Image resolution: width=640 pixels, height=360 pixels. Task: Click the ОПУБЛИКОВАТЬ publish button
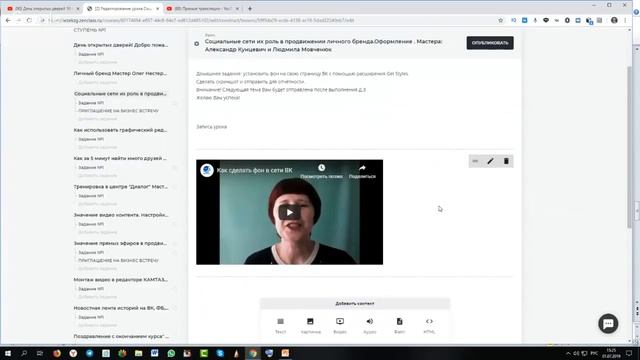coord(490,43)
